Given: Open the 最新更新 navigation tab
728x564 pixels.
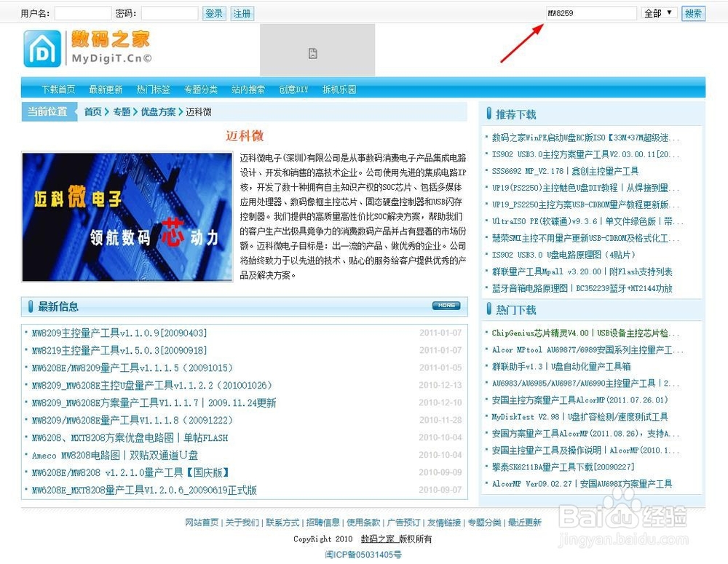Looking at the screenshot, I should [106, 89].
